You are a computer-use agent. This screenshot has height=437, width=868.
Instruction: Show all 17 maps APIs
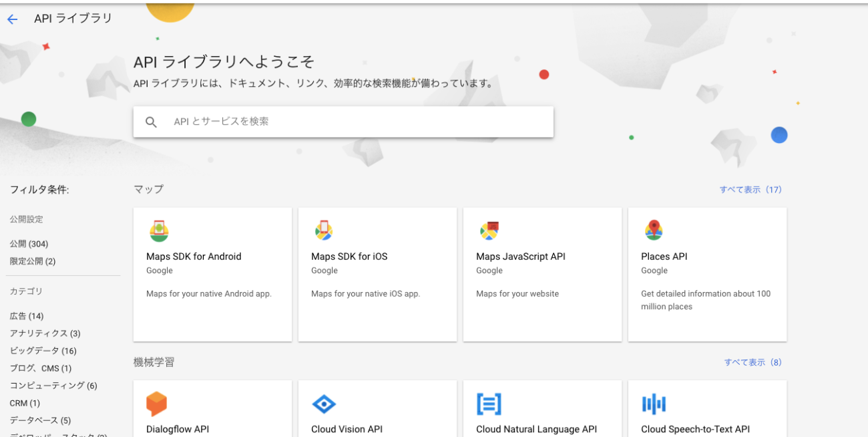(750, 190)
